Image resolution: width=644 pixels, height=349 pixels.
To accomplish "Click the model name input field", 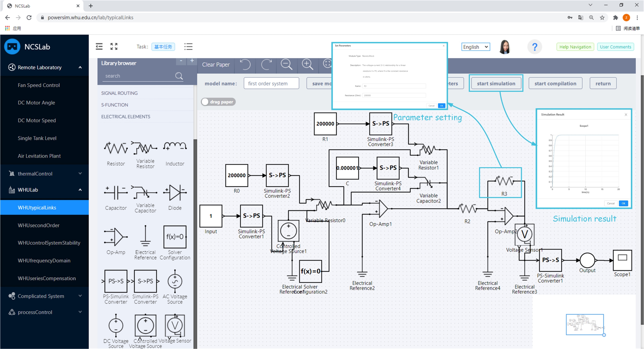I will [x=271, y=83].
